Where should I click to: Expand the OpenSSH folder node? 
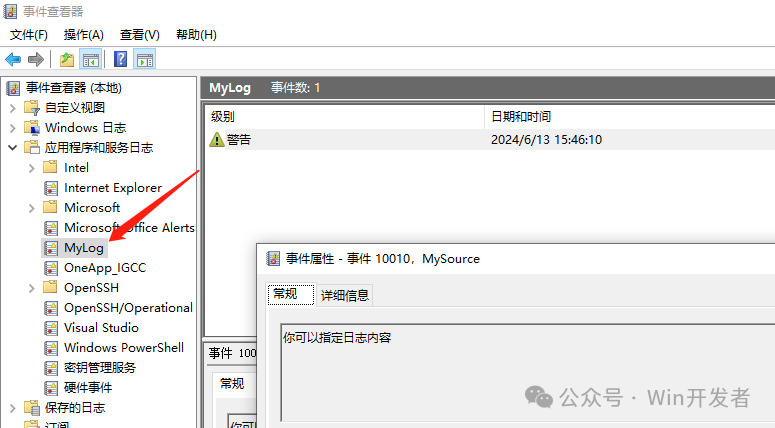(31, 288)
